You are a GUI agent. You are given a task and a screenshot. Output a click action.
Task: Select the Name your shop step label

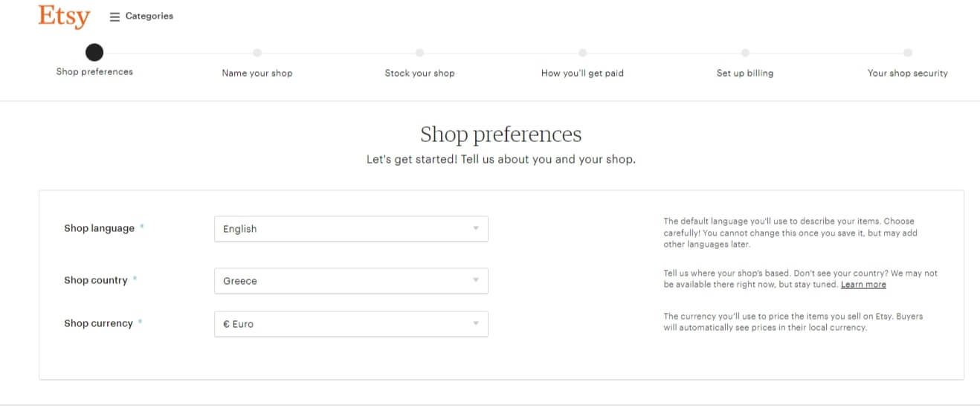coord(257,73)
